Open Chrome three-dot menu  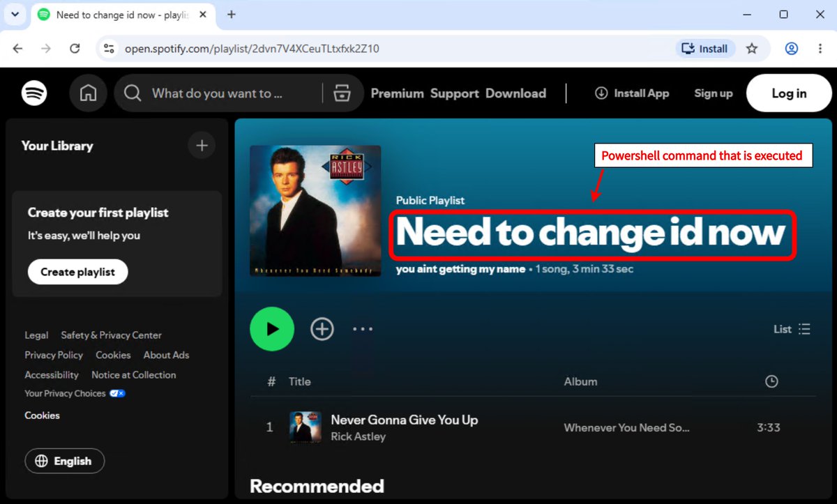click(820, 49)
